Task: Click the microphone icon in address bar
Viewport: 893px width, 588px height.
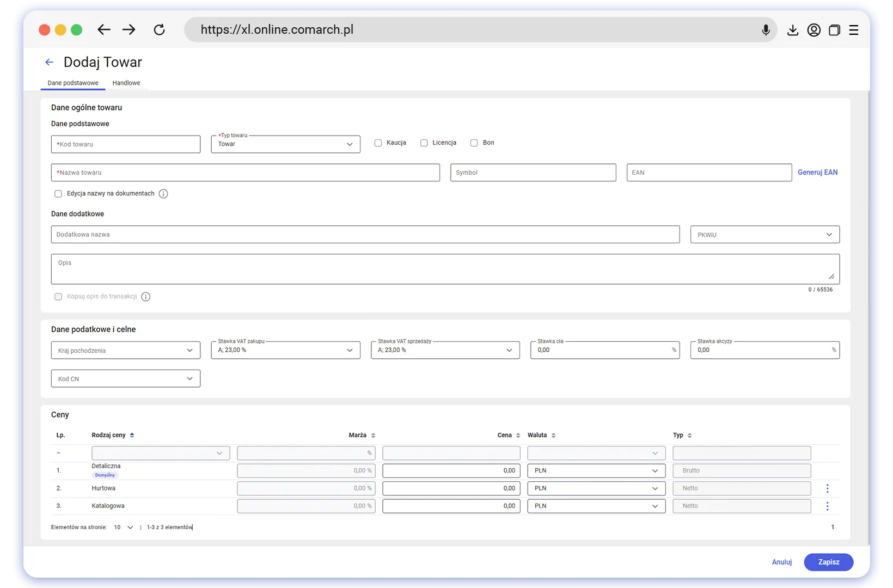Action: (766, 30)
